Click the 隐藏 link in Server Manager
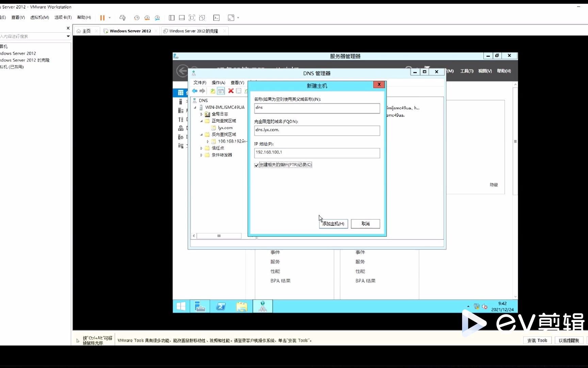Image resolution: width=588 pixels, height=368 pixels. click(494, 185)
